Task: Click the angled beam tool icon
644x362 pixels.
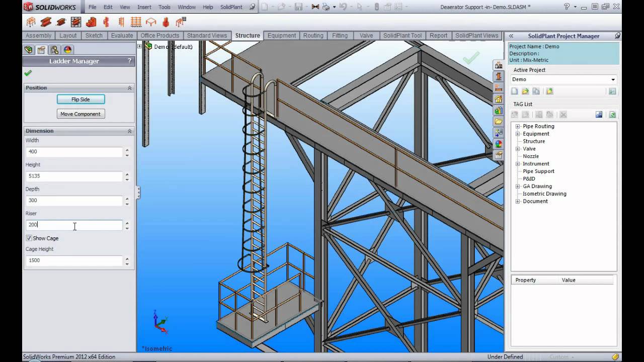Action: 61,22
